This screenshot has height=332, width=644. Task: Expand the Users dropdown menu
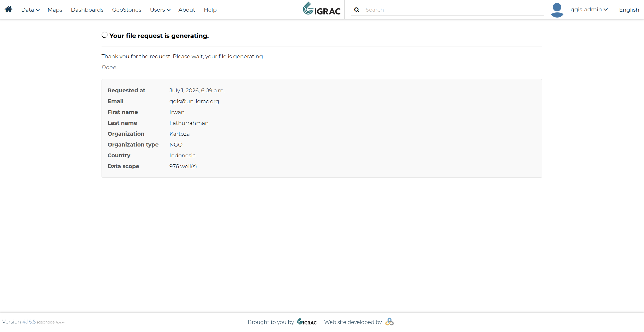(160, 10)
